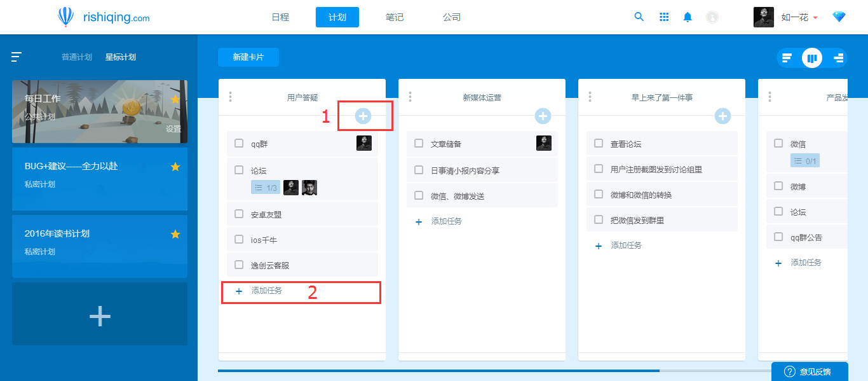Open the 新媒体运营 column options menu

coord(410,96)
